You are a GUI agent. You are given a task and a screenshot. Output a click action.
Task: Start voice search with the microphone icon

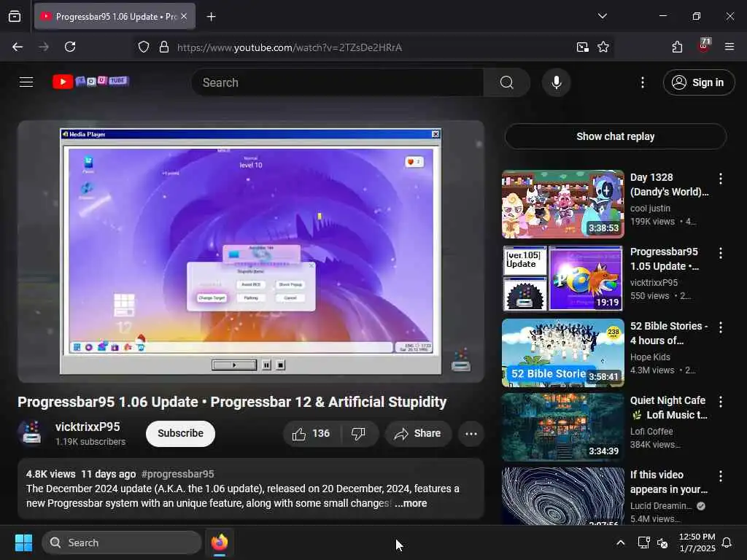(x=556, y=82)
